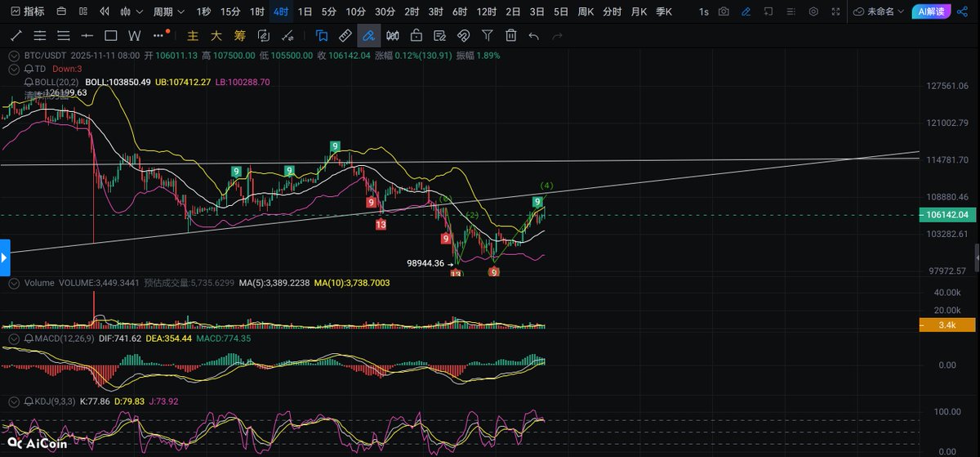Expand the 周期 period dropdown

[x=168, y=11]
